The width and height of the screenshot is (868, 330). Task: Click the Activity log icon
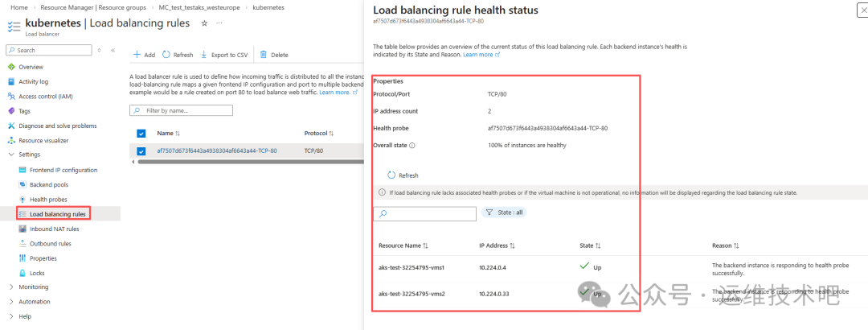click(x=11, y=81)
